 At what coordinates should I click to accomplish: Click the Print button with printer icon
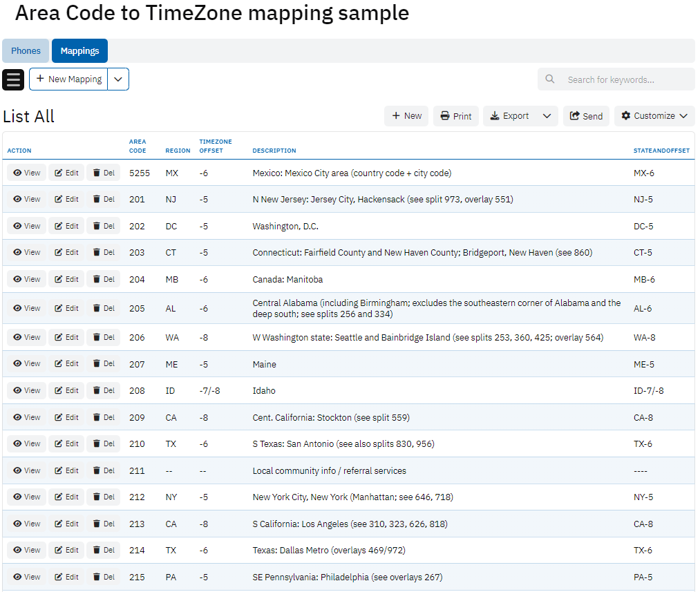click(456, 116)
